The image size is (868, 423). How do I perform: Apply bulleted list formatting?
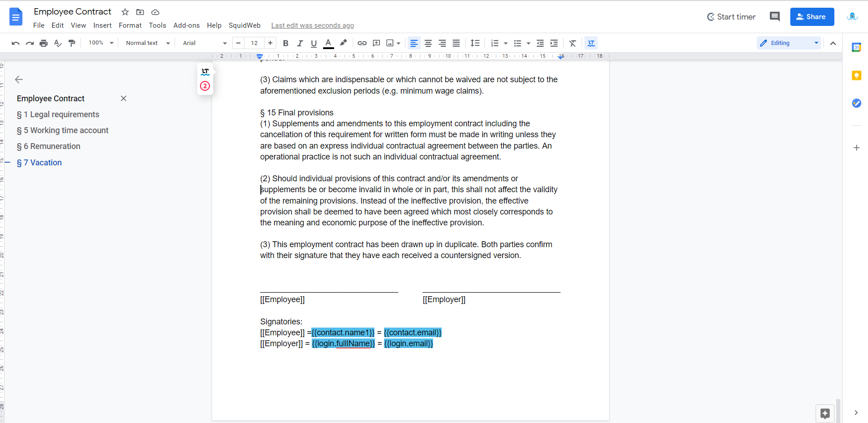517,43
